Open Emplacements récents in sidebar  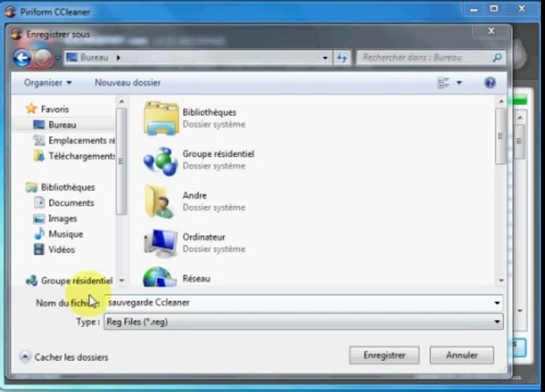pyautogui.click(x=82, y=140)
